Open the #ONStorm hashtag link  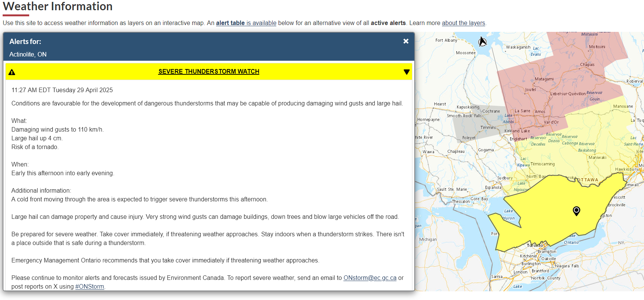pos(89,286)
